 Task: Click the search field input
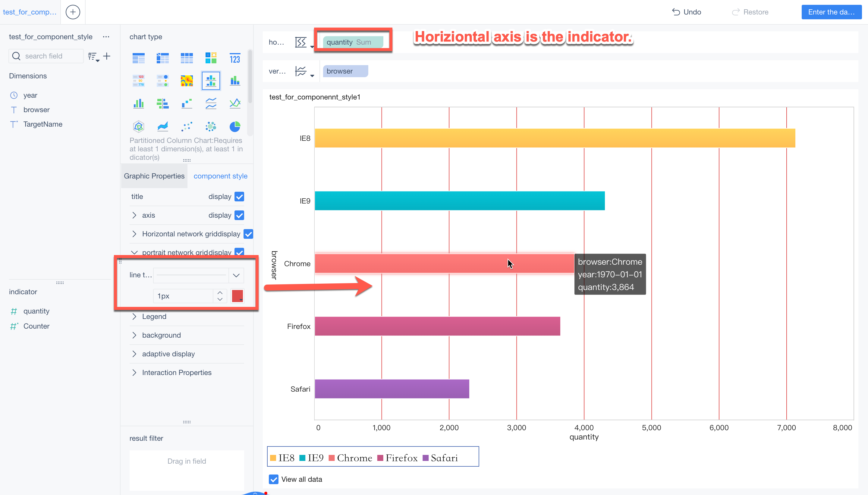click(46, 56)
